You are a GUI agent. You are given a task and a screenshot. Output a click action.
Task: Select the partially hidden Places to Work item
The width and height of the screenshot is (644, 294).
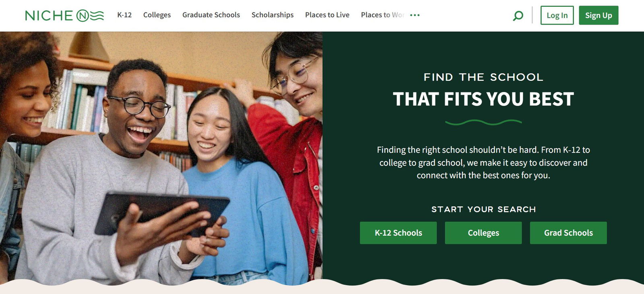[383, 15]
